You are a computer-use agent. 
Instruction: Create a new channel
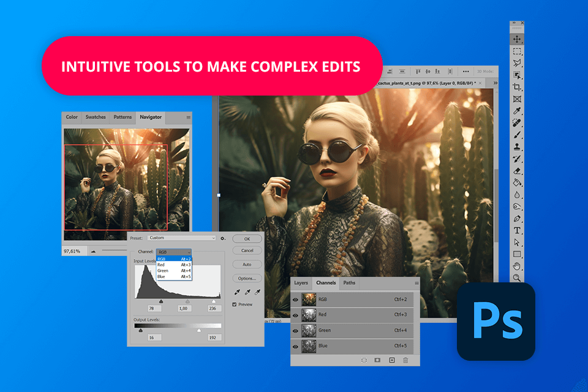coord(392,360)
